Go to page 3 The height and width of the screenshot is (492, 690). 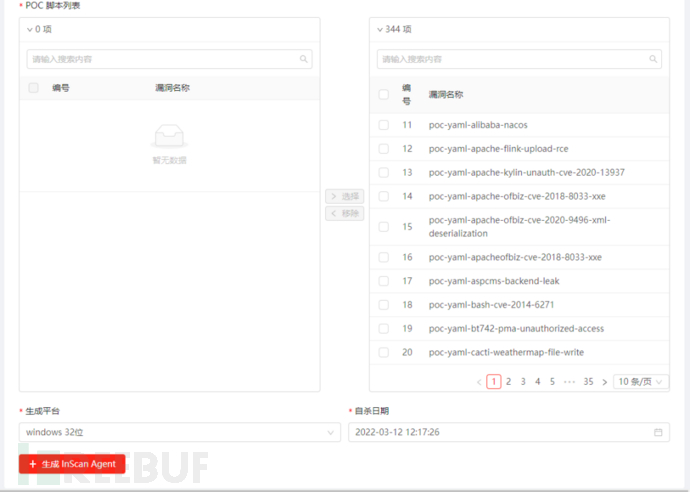point(523,382)
